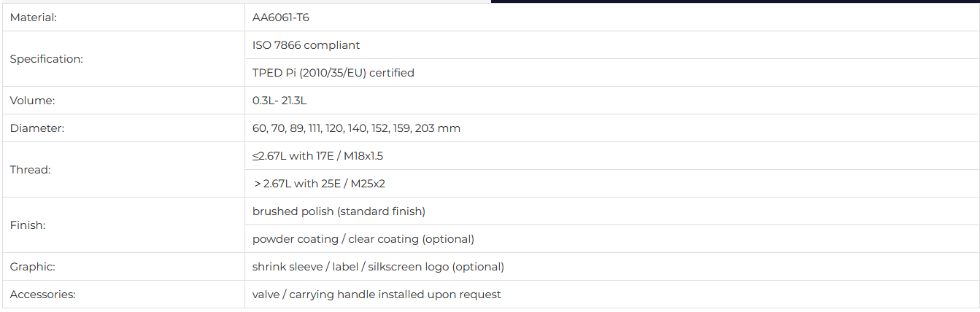
Task: Select TPED Pi (2010/35/EU) certified text
Action: [x=333, y=73]
